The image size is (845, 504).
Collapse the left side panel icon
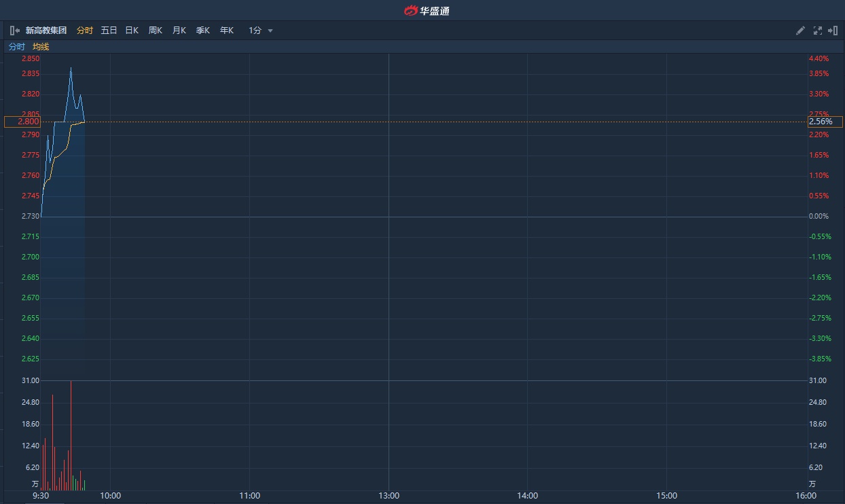point(15,31)
